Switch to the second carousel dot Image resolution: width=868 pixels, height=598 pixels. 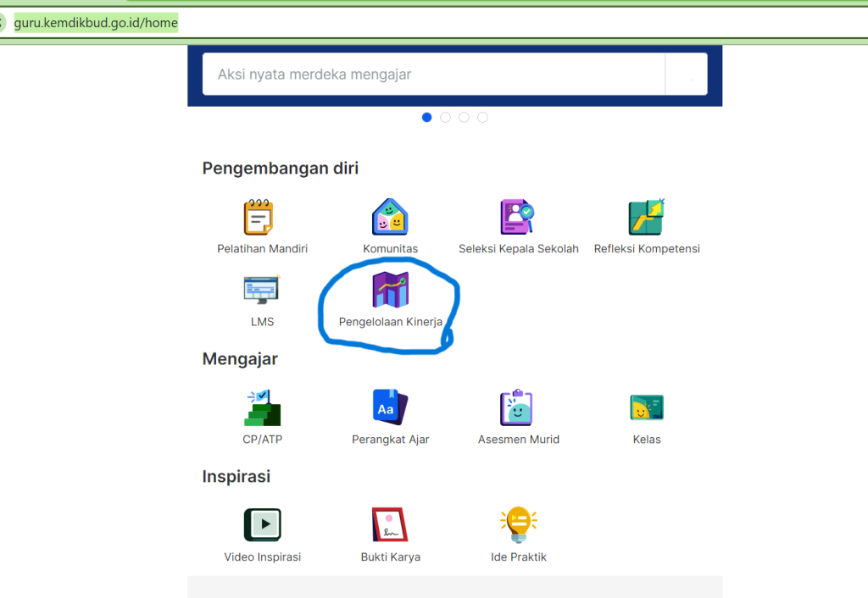(446, 118)
